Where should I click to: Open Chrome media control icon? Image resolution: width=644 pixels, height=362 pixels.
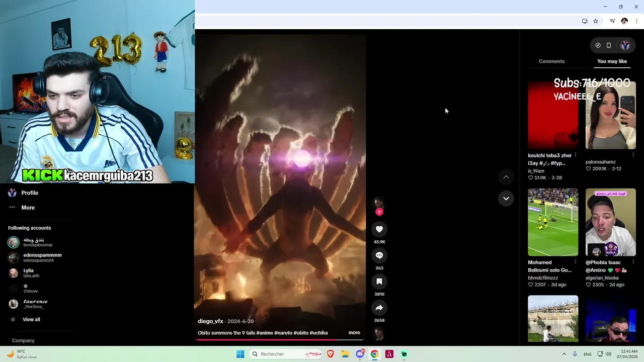612,21
